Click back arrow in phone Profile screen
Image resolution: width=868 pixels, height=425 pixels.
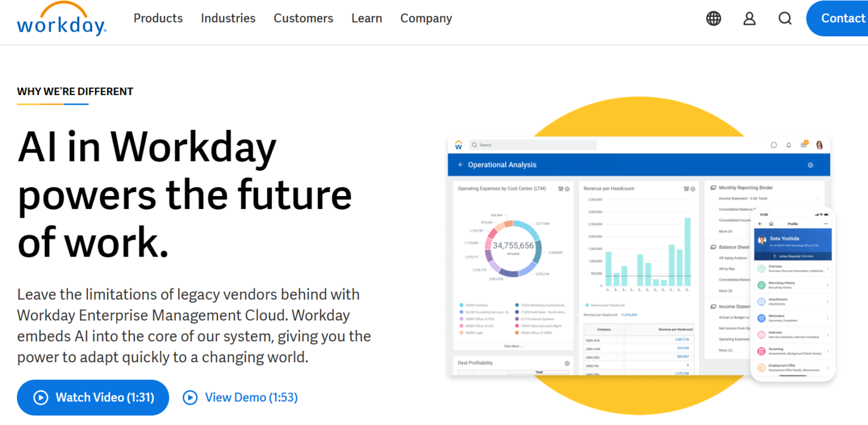pyautogui.click(x=760, y=224)
